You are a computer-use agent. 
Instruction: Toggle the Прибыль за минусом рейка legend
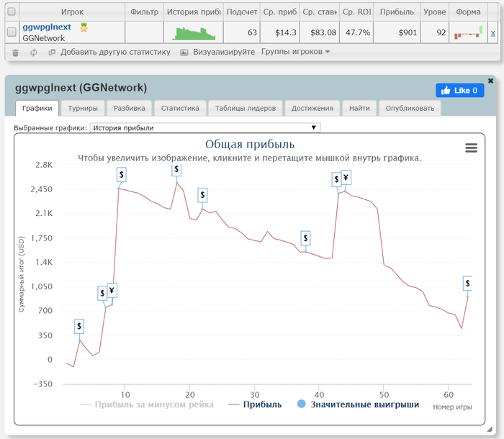tap(147, 404)
